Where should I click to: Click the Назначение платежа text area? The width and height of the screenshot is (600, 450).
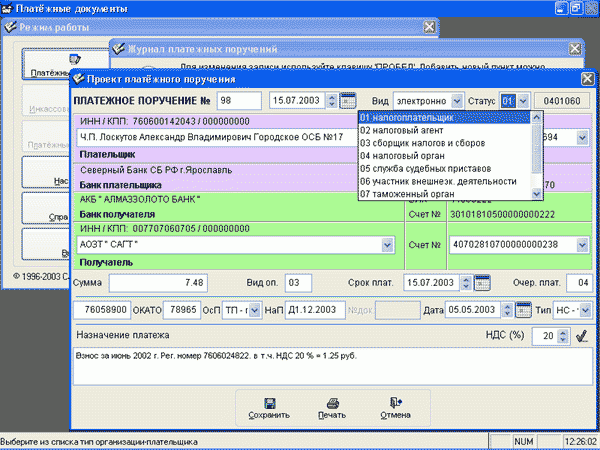[x=333, y=366]
